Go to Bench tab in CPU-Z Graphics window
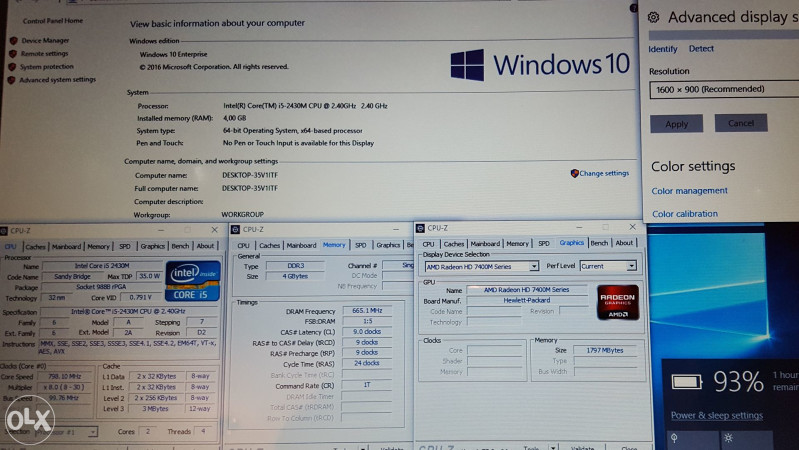Viewport: 799px width, 450px height. pyautogui.click(x=599, y=243)
